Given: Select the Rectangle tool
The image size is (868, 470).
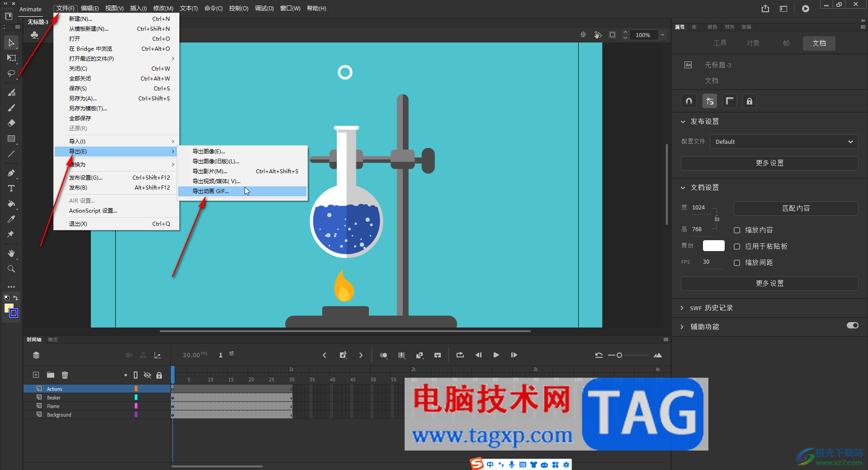Looking at the screenshot, I should pos(11,138).
